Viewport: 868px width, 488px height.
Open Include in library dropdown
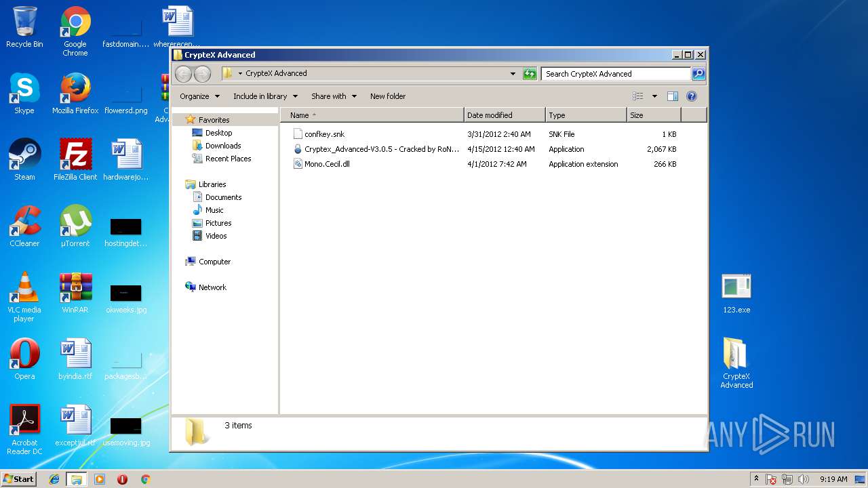coord(265,96)
